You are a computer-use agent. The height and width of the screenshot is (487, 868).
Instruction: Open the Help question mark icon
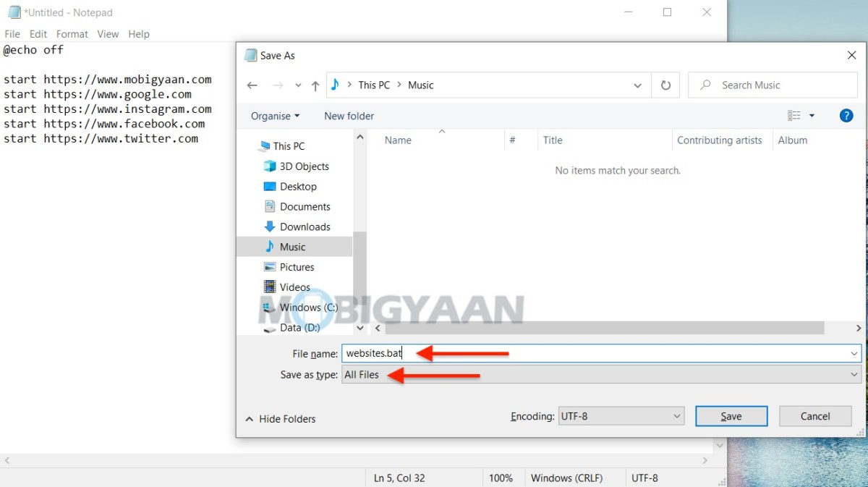point(846,115)
